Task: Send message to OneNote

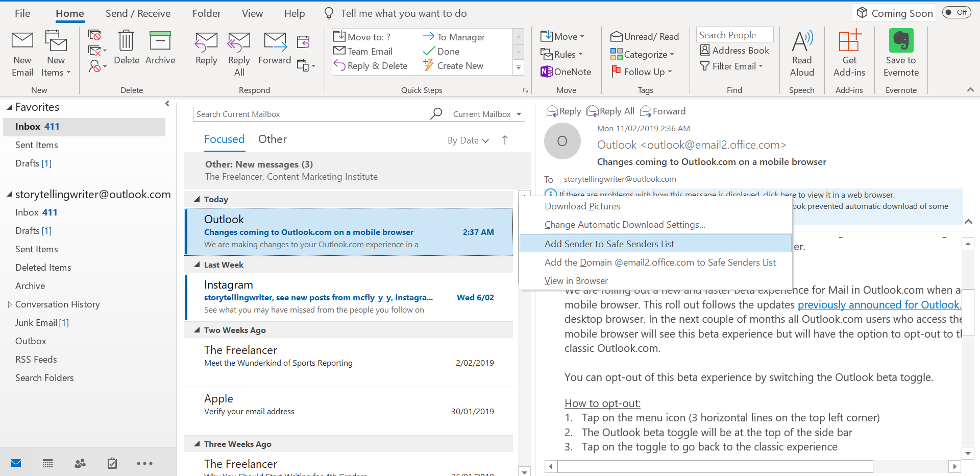Action: click(x=566, y=72)
